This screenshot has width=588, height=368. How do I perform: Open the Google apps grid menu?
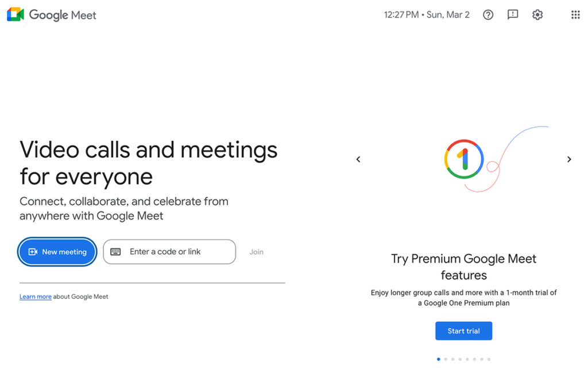click(575, 14)
